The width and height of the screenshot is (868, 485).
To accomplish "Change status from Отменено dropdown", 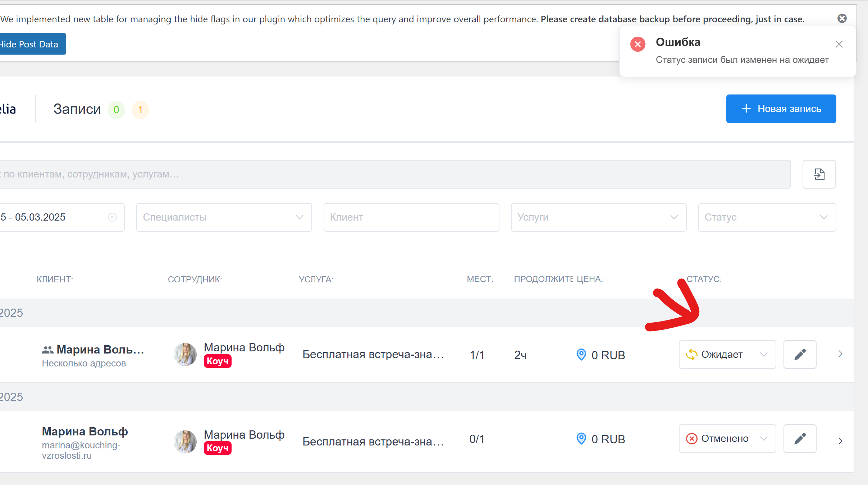I will (x=727, y=439).
